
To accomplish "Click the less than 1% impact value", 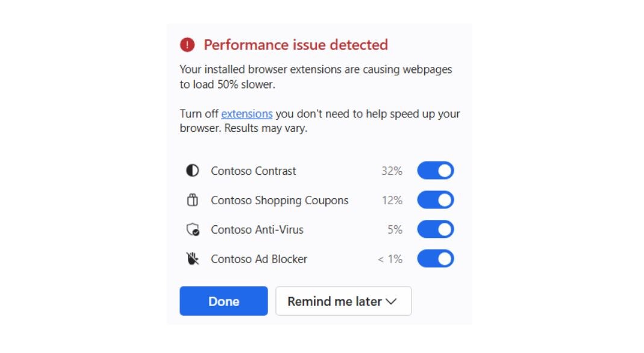I will (x=390, y=259).
